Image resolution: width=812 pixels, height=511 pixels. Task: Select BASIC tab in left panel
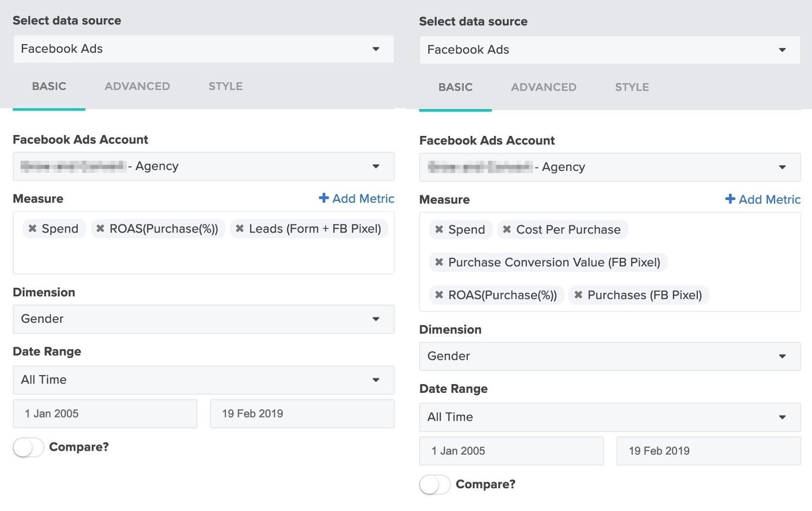click(49, 87)
